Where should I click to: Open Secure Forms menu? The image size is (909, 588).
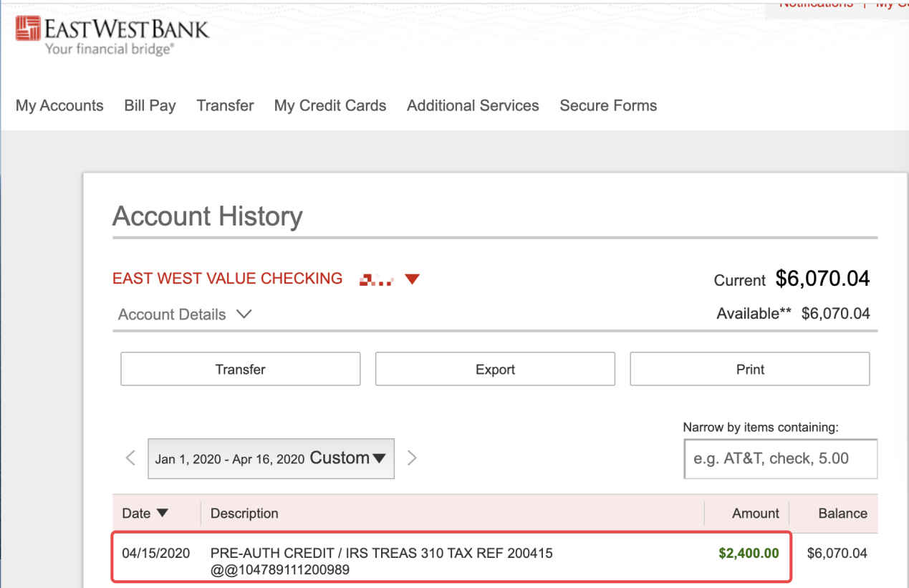click(608, 106)
